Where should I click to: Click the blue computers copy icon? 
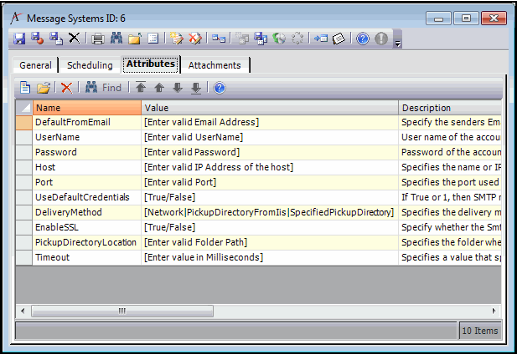pyautogui.click(x=261, y=39)
